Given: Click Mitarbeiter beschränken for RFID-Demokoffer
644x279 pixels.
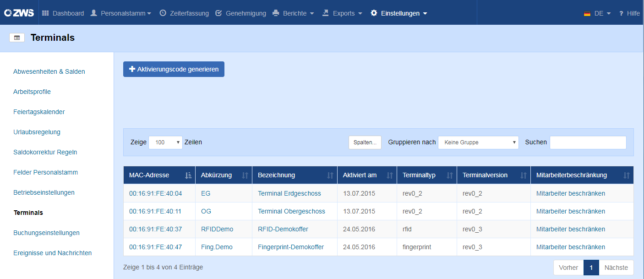Looking at the screenshot, I should click(571, 229).
